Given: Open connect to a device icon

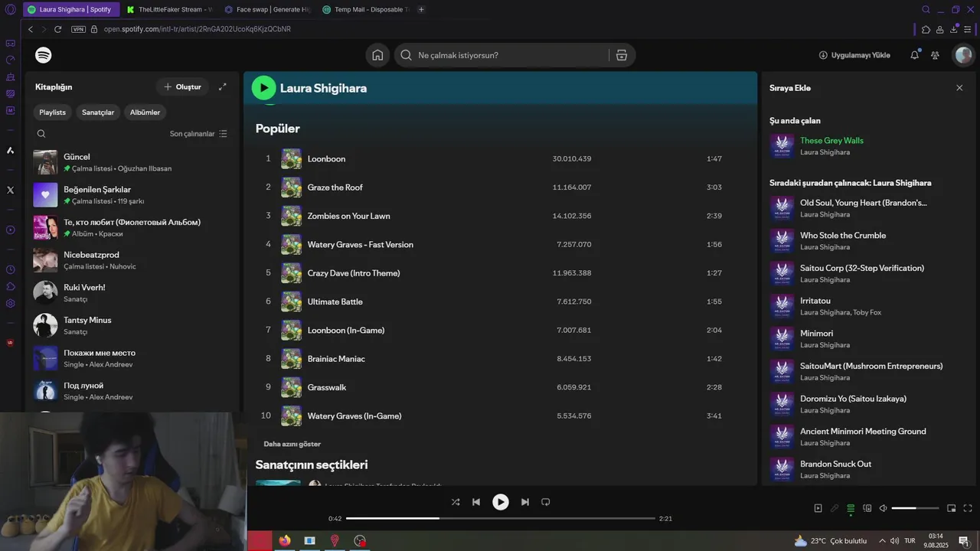Looking at the screenshot, I should 867,508.
